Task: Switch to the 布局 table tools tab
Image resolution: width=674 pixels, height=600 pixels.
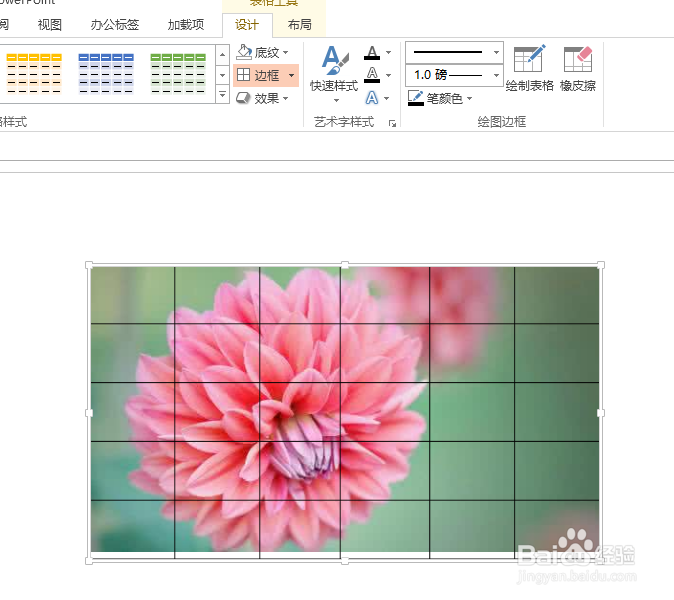Action: (x=300, y=25)
